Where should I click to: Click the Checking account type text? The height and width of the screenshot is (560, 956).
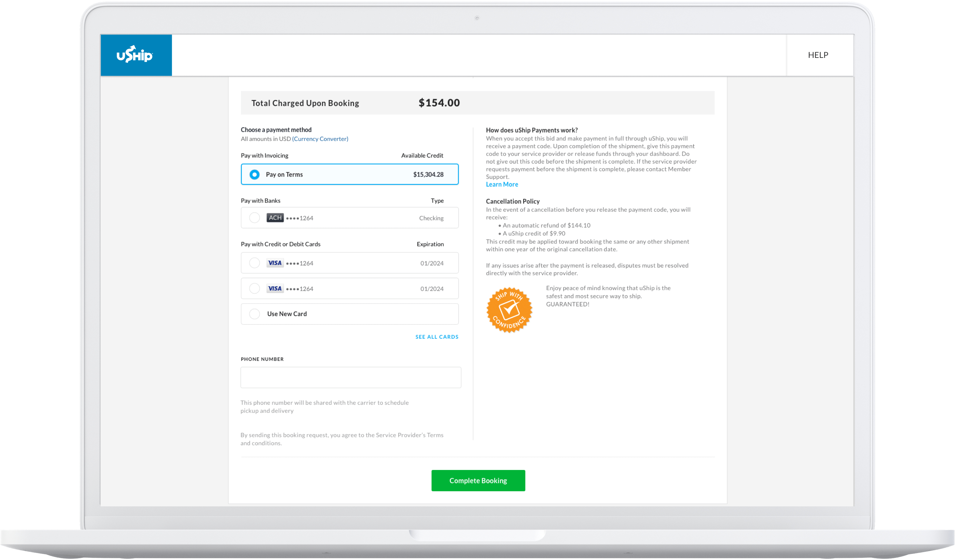(x=431, y=218)
